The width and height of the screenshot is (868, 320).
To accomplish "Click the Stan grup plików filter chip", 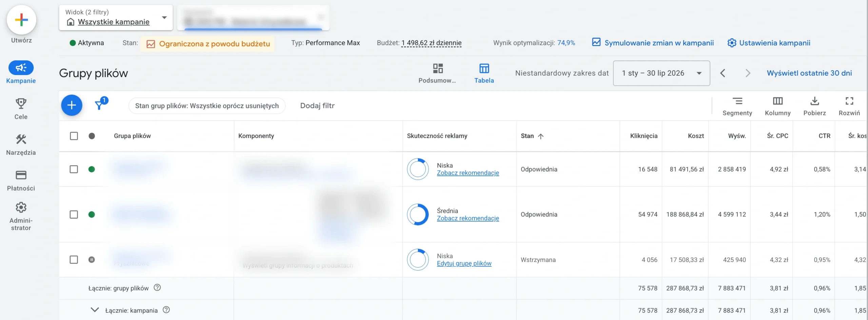I will [x=207, y=106].
